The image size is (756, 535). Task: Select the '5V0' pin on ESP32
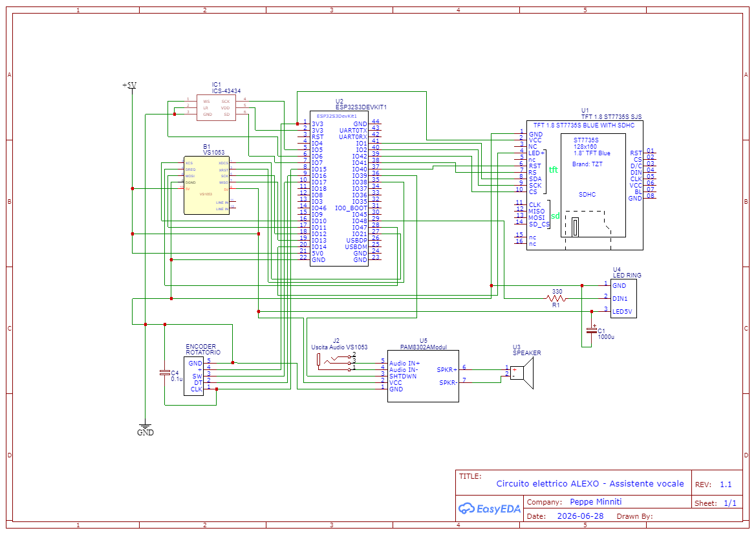(x=318, y=254)
